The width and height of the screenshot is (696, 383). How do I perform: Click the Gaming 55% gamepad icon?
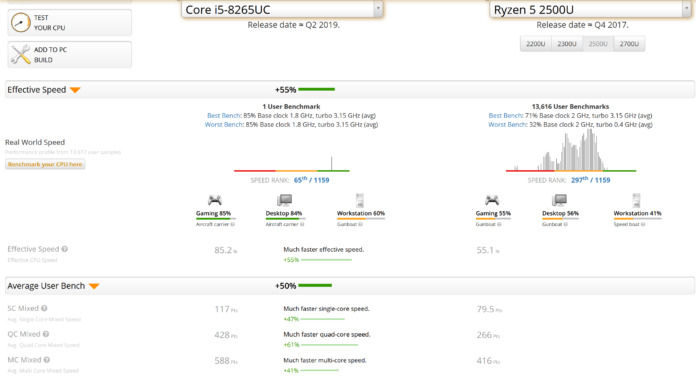click(x=492, y=200)
